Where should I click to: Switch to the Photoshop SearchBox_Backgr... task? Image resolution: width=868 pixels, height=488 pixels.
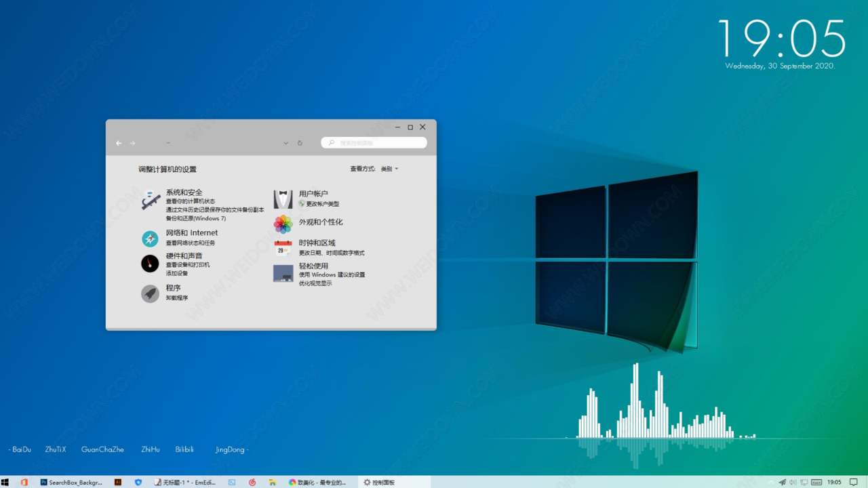coord(71,482)
